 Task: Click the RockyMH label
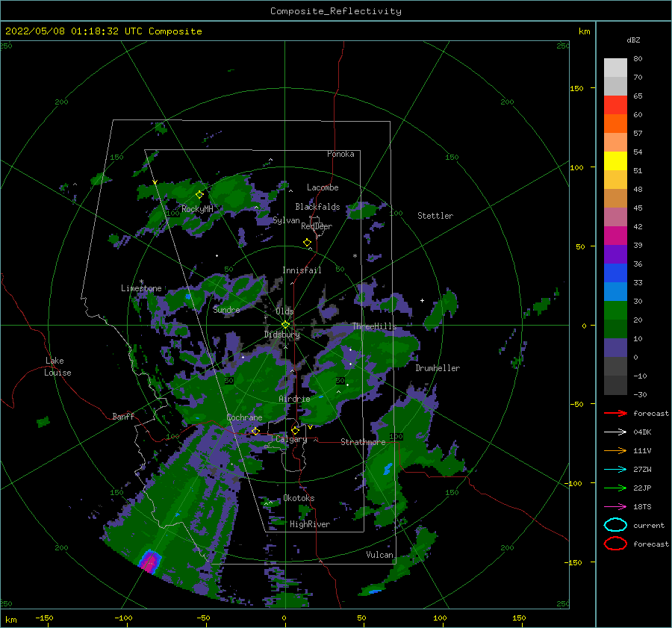click(x=197, y=209)
